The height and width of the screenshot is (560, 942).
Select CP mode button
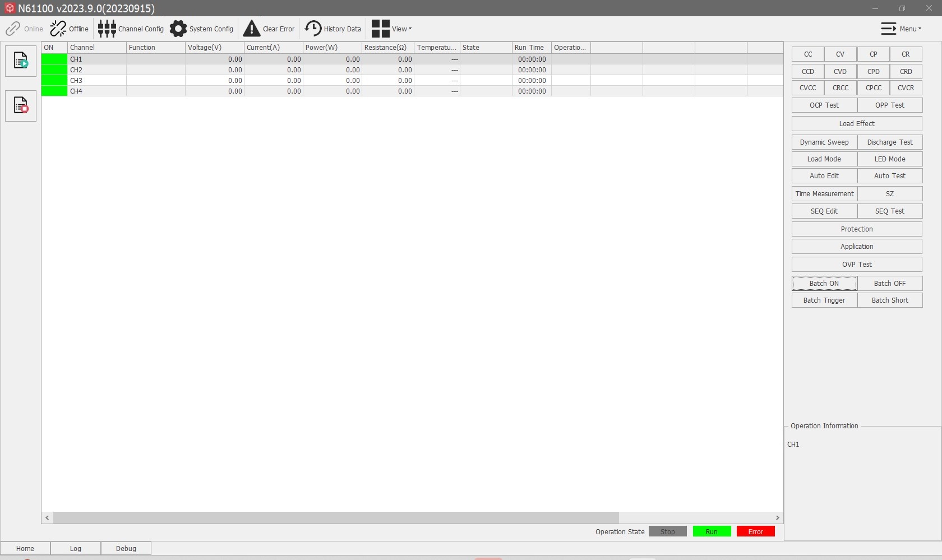click(x=874, y=54)
